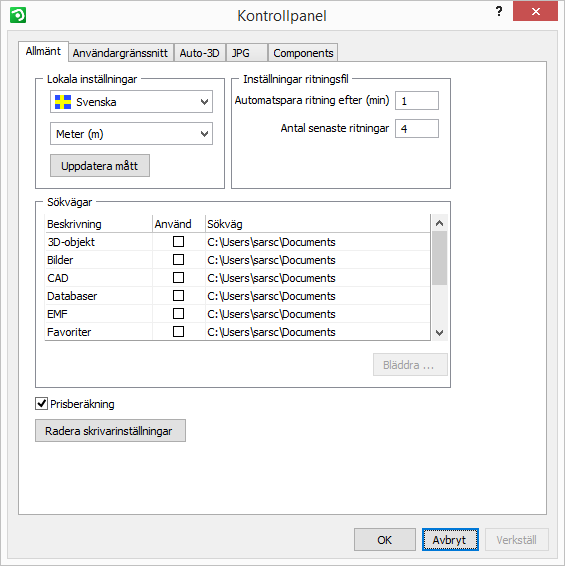Click the Uppdatera mått button
Viewport: 565px width, 566px height.
[x=100, y=166]
